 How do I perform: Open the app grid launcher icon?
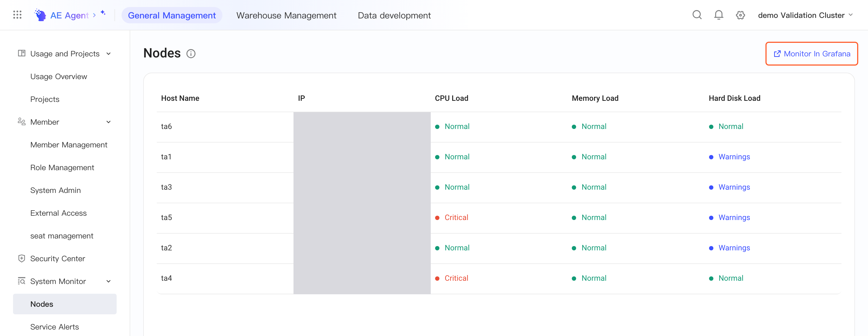point(17,15)
